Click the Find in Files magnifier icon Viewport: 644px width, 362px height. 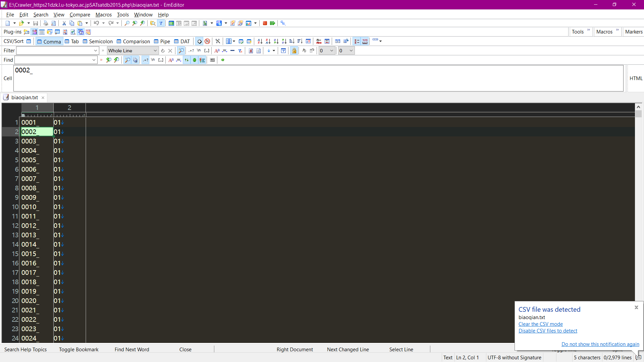(153, 23)
